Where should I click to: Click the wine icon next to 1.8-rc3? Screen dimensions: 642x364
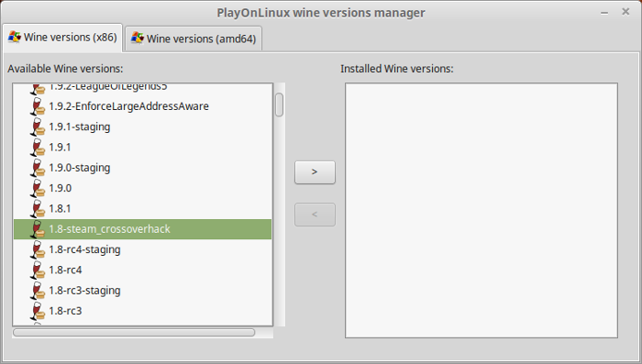38,311
